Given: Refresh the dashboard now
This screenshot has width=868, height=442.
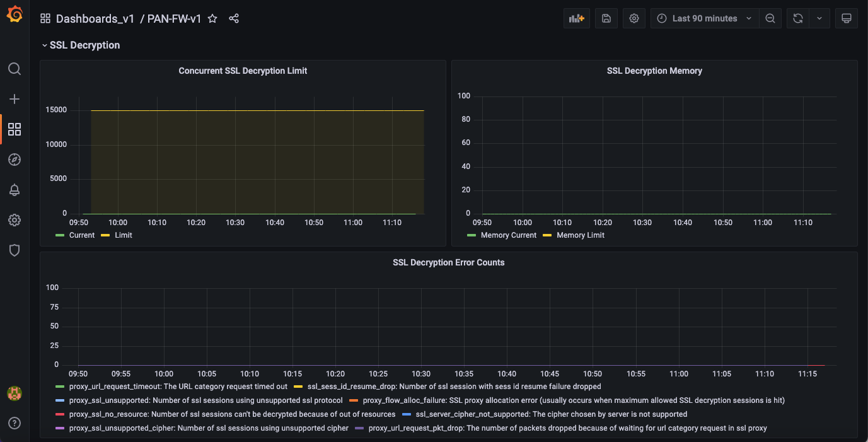Looking at the screenshot, I should pyautogui.click(x=798, y=18).
